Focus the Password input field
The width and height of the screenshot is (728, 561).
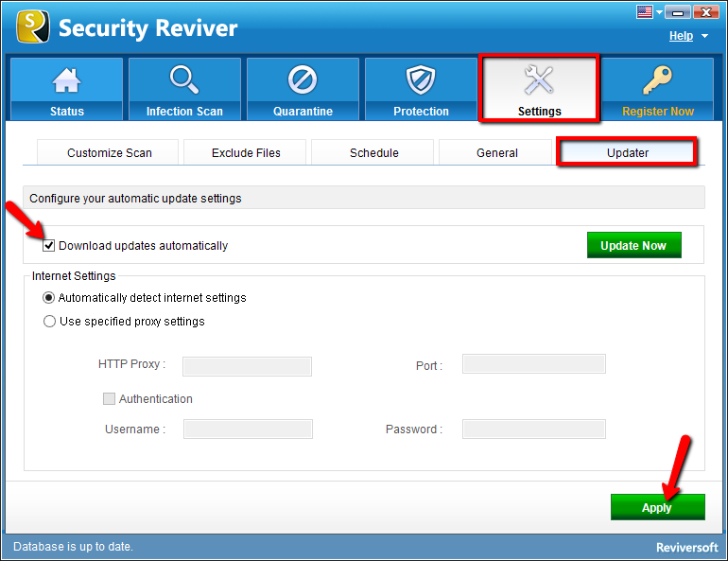coord(534,429)
